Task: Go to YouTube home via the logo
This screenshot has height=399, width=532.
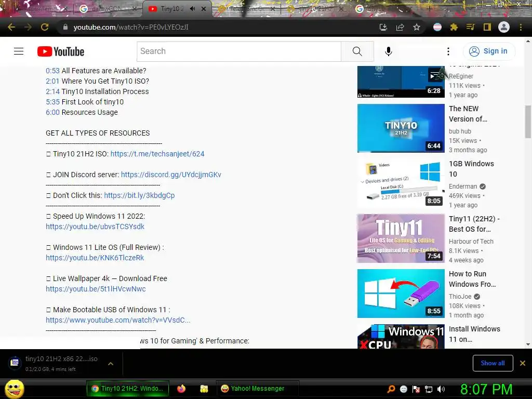Action: [61, 51]
